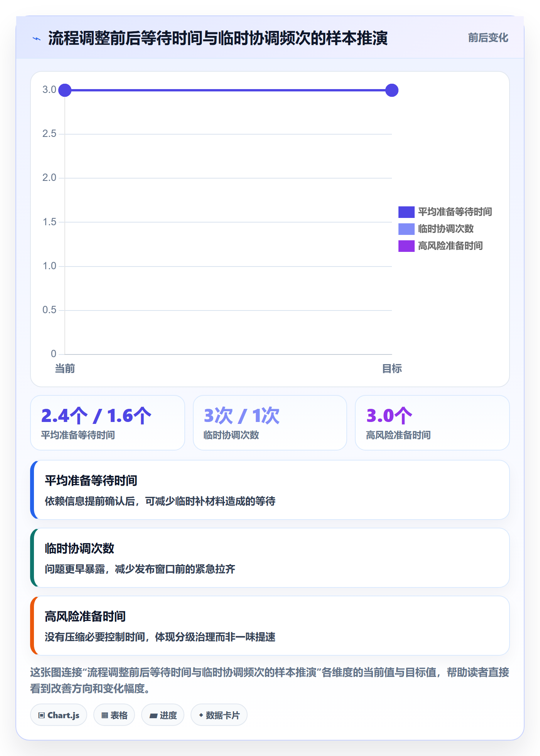Click the 平均准备等待时间 legend label
The width and height of the screenshot is (540, 756).
(455, 212)
